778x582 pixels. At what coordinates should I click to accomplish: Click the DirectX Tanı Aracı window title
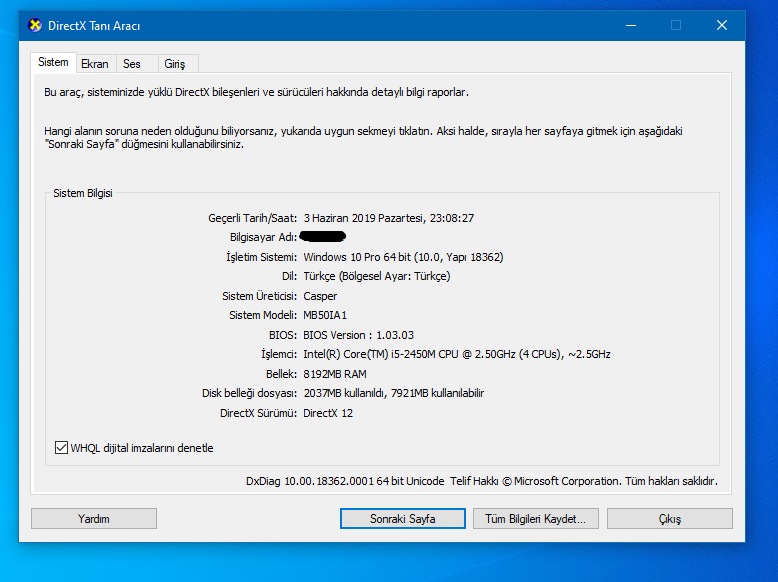click(x=94, y=26)
